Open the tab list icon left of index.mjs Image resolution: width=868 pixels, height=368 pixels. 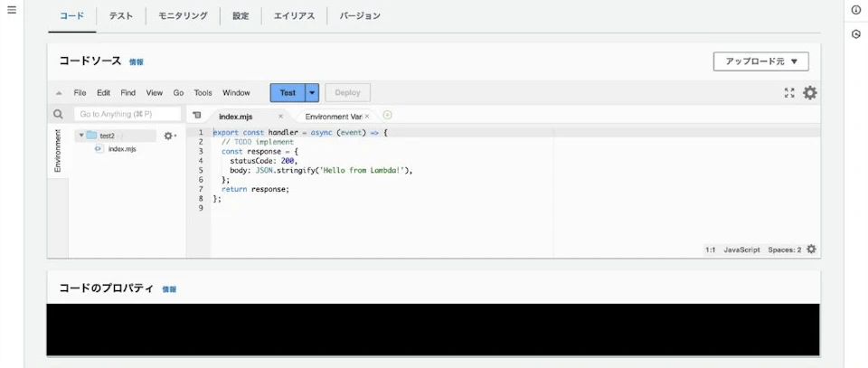click(196, 115)
